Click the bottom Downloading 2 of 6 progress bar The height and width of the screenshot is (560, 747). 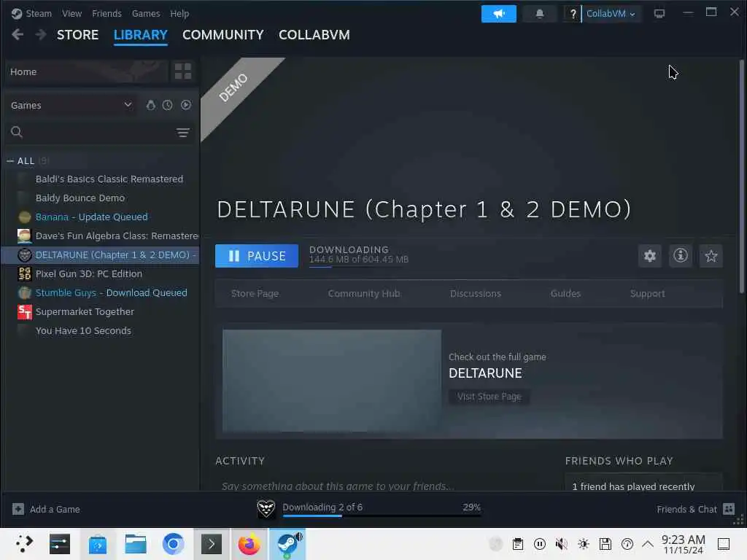coord(382,516)
